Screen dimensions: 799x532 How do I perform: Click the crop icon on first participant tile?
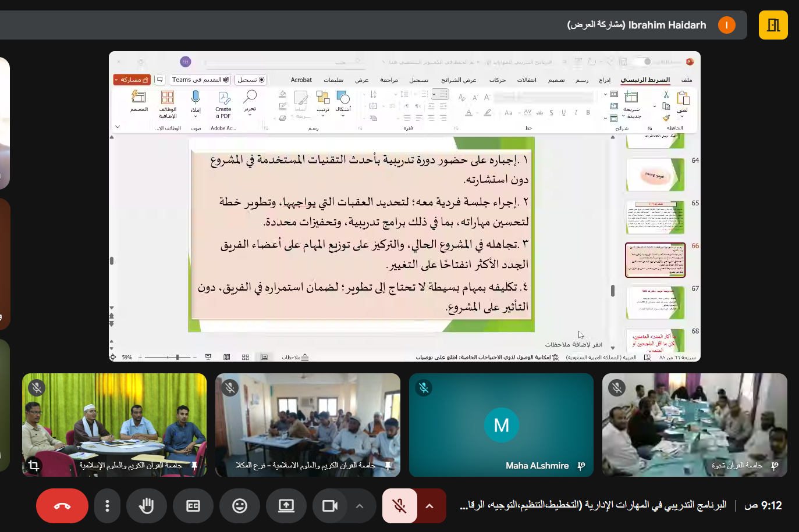[34, 466]
